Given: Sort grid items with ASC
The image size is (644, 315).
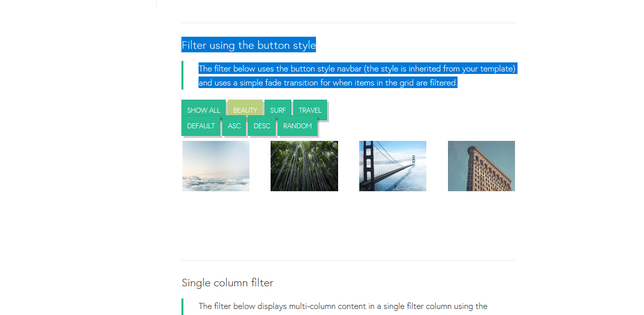Looking at the screenshot, I should coord(234,126).
